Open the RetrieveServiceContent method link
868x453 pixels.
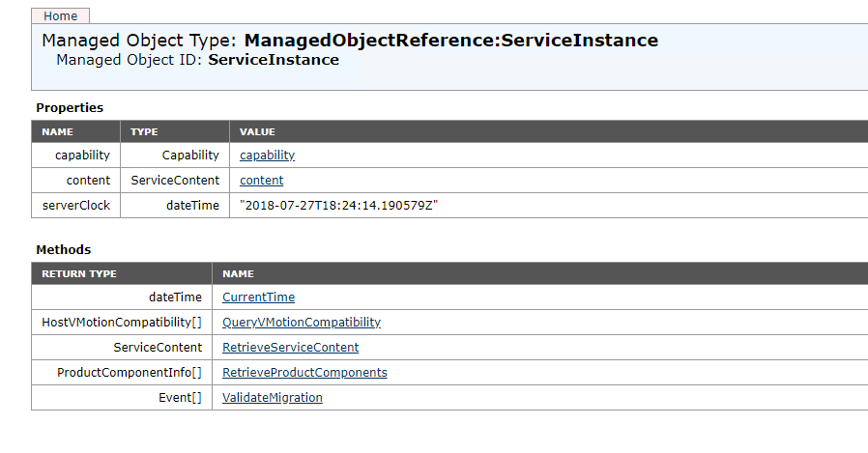pyautogui.click(x=291, y=348)
